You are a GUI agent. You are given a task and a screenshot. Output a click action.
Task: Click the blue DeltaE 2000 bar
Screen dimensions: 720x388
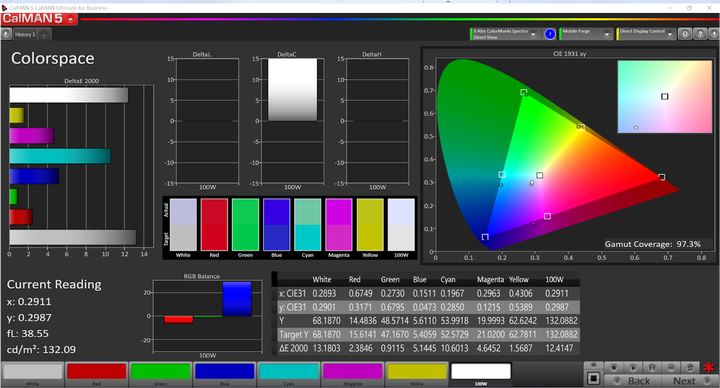pyautogui.click(x=34, y=176)
